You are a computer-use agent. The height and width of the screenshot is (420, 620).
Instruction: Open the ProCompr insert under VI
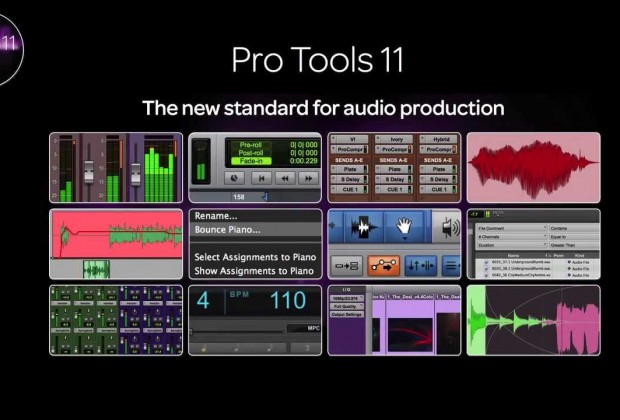(350, 149)
